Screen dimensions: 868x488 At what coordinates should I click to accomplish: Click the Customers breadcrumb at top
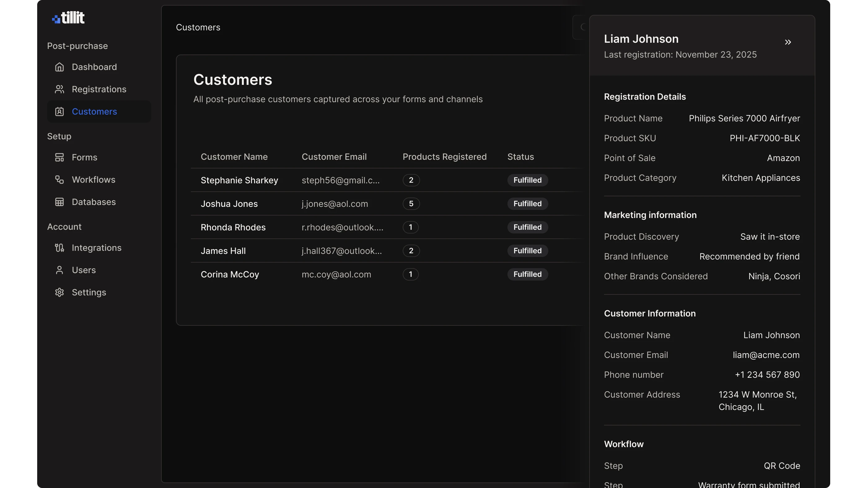tap(198, 27)
